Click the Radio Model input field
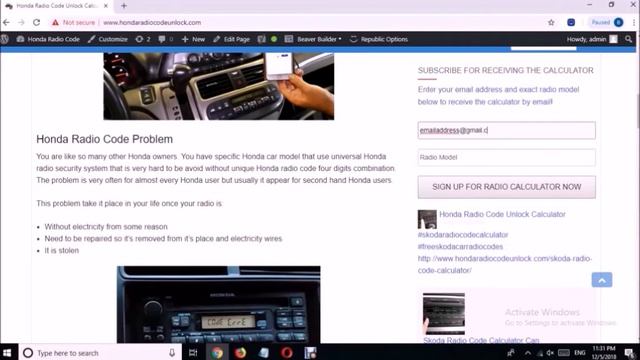Viewport: 640px width, 360px height. tap(507, 157)
